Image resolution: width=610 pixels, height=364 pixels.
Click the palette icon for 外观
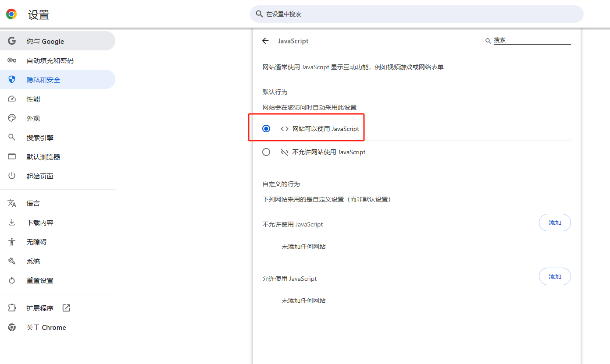(12, 118)
